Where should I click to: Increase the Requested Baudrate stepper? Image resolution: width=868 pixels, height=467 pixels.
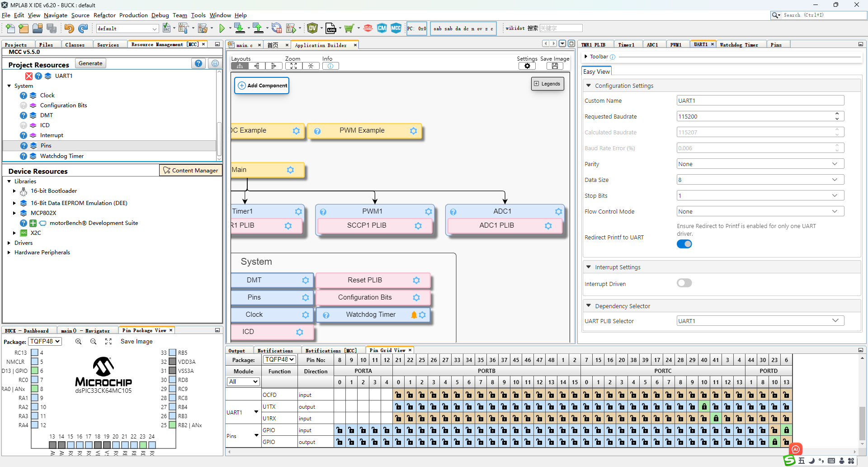click(x=837, y=114)
